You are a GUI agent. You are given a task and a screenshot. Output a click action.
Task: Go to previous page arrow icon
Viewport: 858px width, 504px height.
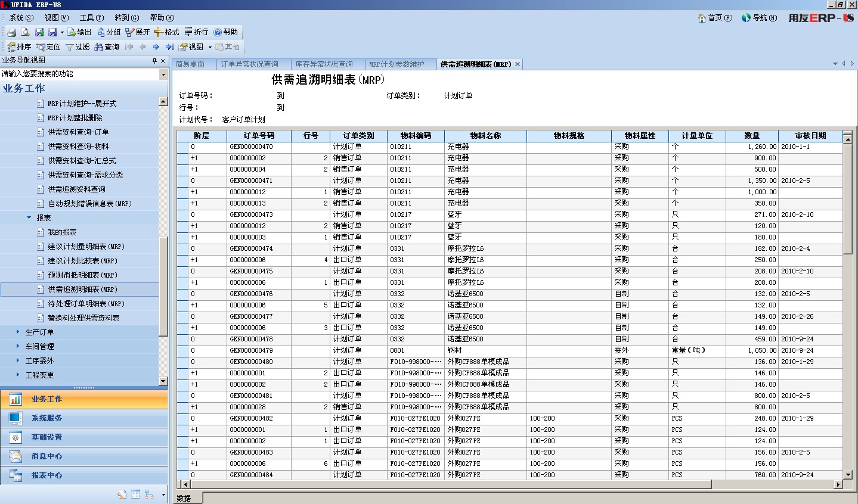pyautogui.click(x=143, y=47)
